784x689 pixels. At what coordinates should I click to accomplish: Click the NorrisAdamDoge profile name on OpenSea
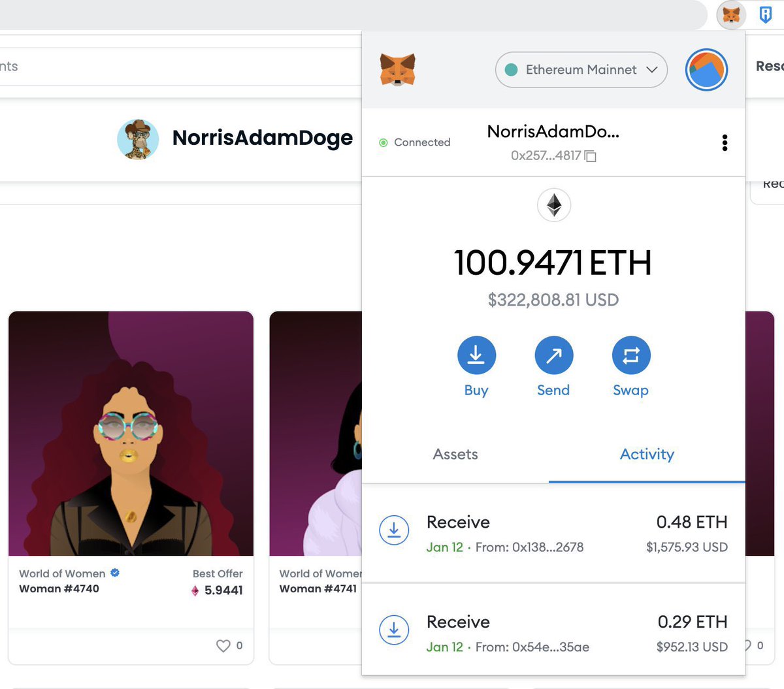pyautogui.click(x=262, y=138)
